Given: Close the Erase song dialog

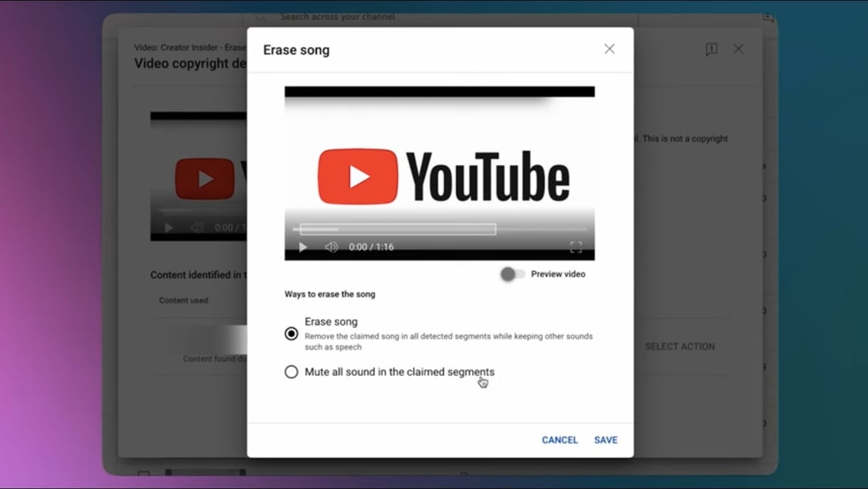Looking at the screenshot, I should tap(609, 49).
